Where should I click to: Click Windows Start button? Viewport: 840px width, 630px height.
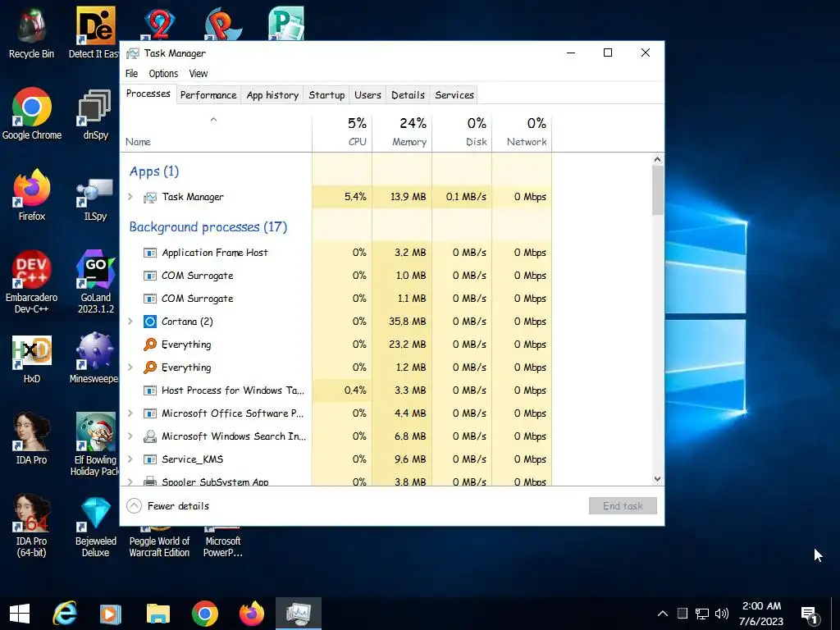[20, 614]
